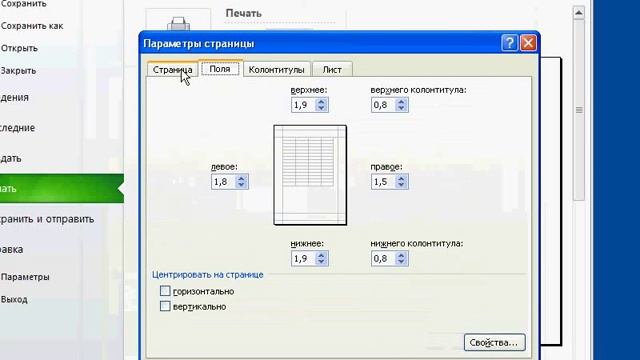Open the Лист tab
The image size is (640, 360).
pyautogui.click(x=332, y=69)
